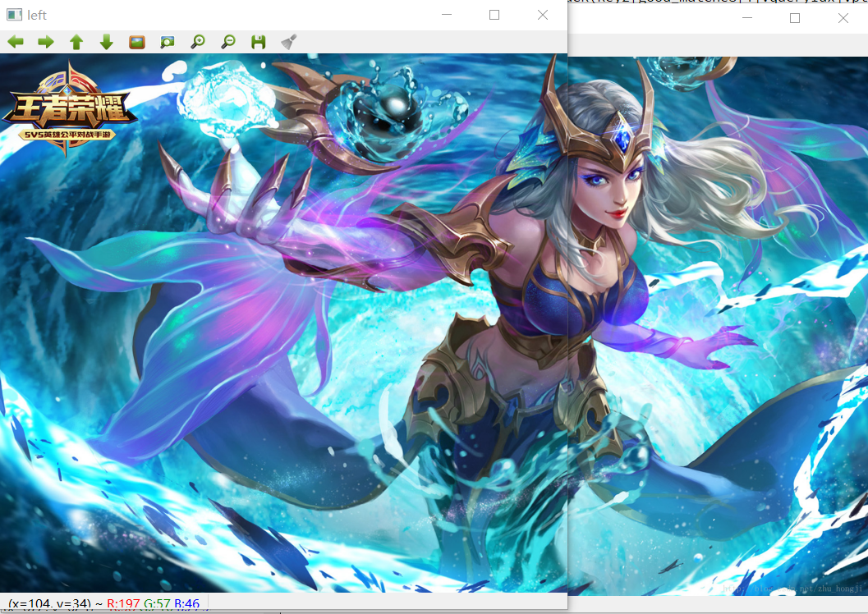The width and height of the screenshot is (868, 614).
Task: Minimize the background window on the right
Action: 747,18
